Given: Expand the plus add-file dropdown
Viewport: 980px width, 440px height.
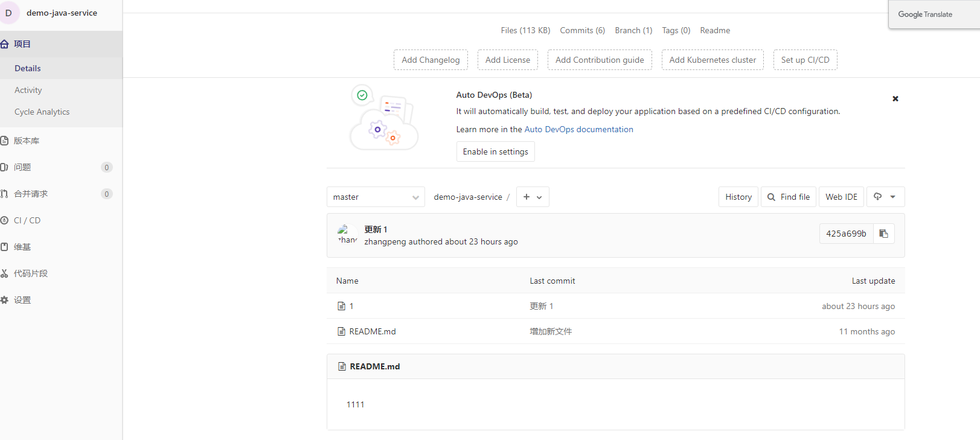Looking at the screenshot, I should coord(533,197).
